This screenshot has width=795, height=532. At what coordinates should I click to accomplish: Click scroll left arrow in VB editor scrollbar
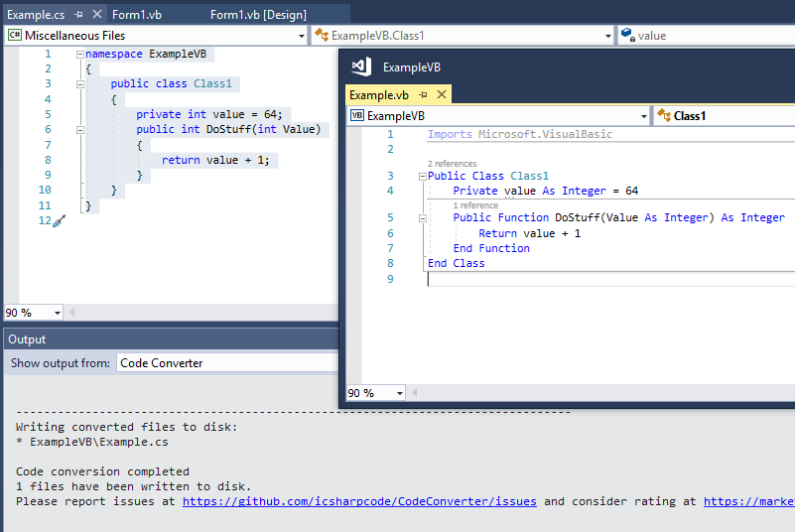(414, 392)
